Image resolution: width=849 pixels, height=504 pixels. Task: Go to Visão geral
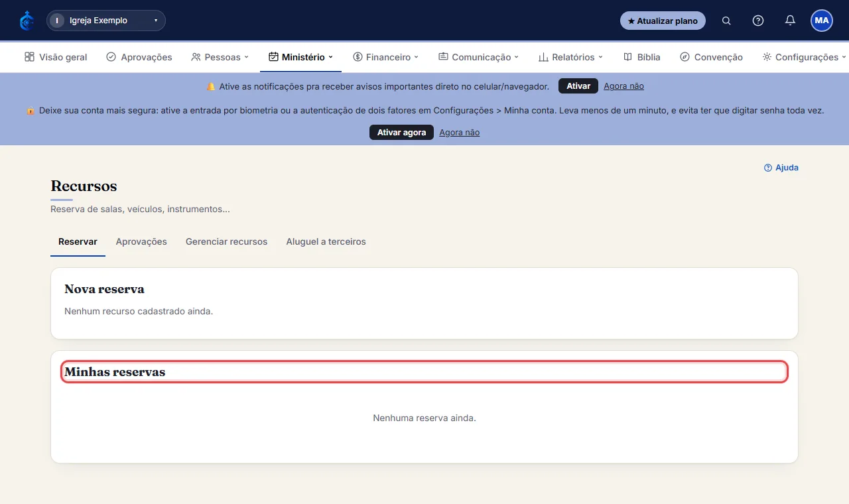pyautogui.click(x=56, y=57)
